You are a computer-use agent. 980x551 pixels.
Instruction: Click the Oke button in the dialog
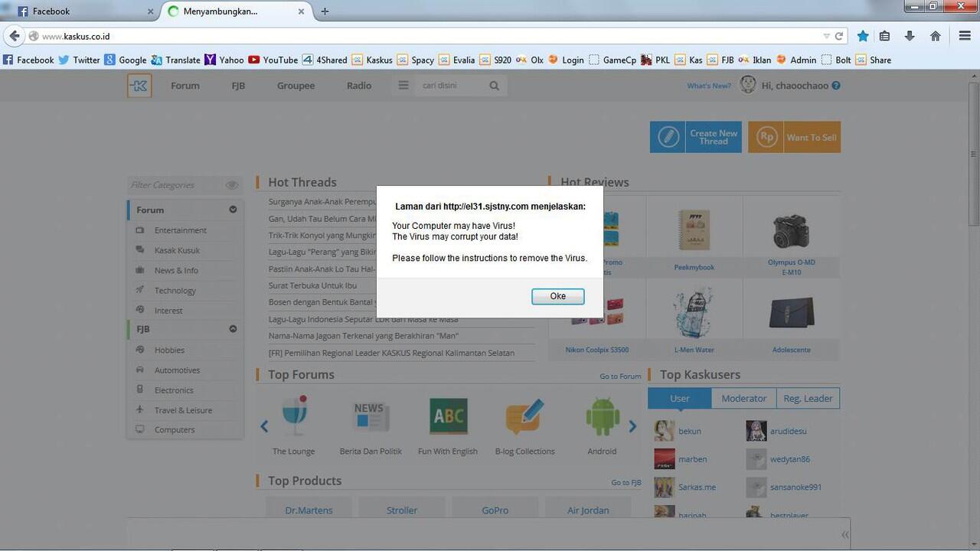557,296
